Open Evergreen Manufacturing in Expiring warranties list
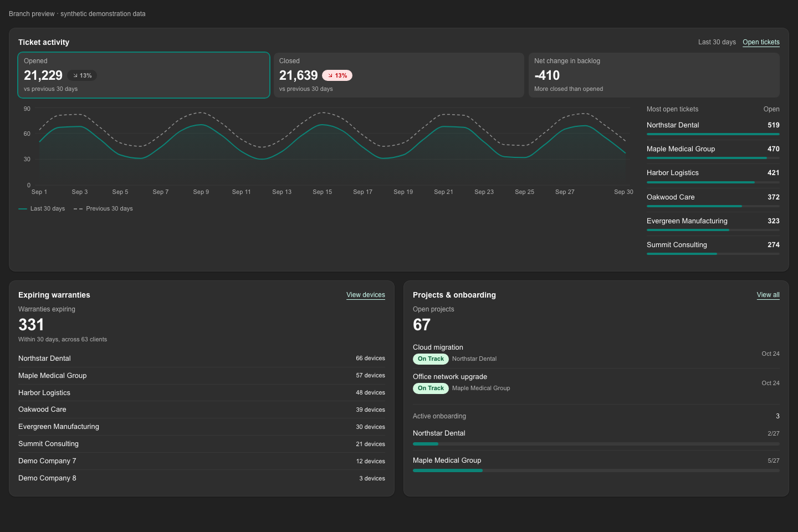Screen dimensions: 798x532 tap(202, 427)
